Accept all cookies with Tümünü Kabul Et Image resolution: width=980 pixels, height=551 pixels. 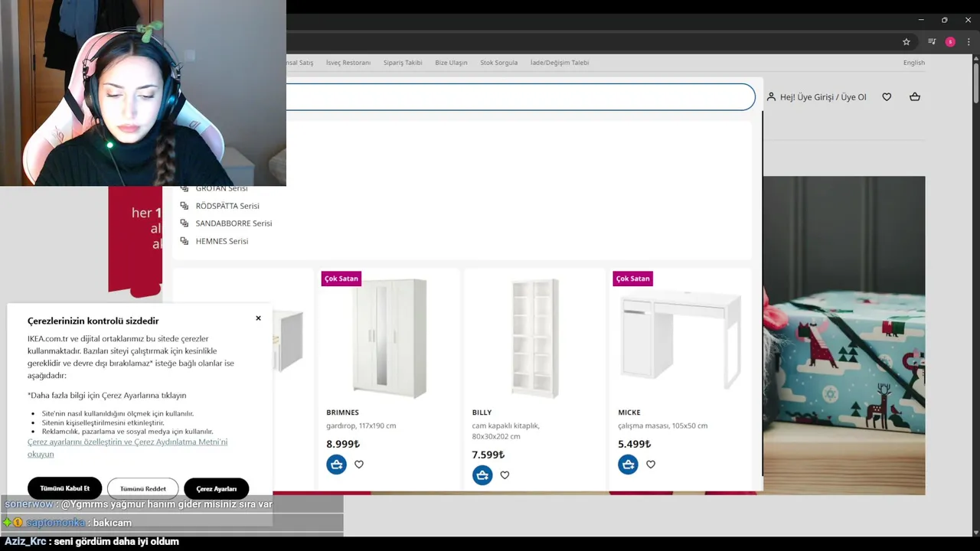65,488
